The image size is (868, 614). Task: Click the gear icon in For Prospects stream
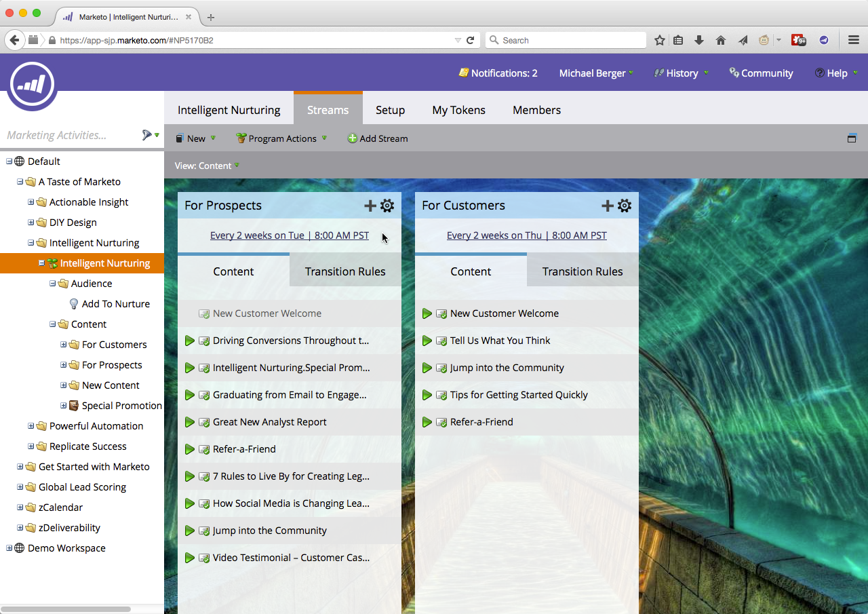pyautogui.click(x=387, y=206)
